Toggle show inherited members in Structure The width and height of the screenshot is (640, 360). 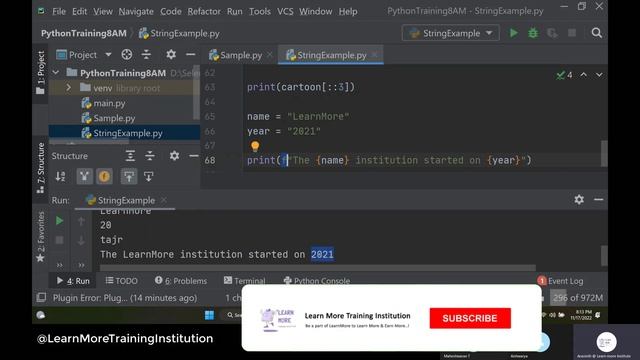click(x=84, y=176)
